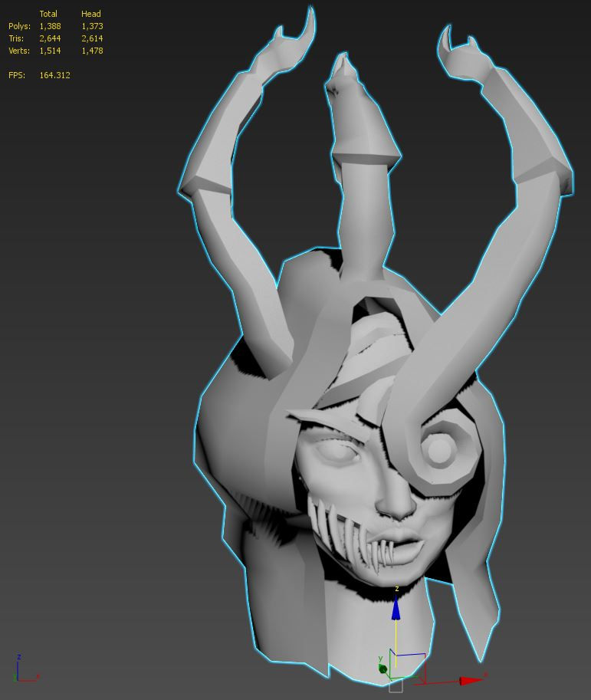
Task: Click the total verts value "1,514"
Action: [x=50, y=51]
